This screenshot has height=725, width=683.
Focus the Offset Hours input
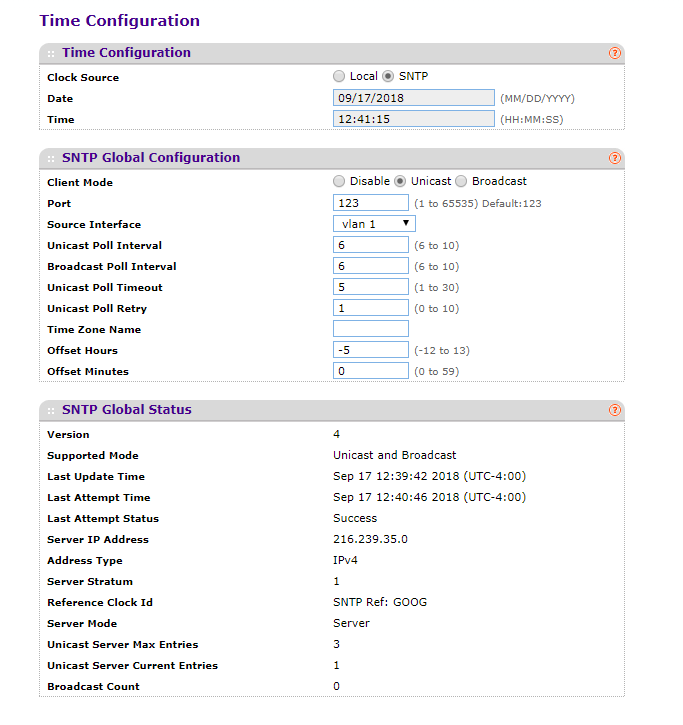tap(370, 350)
